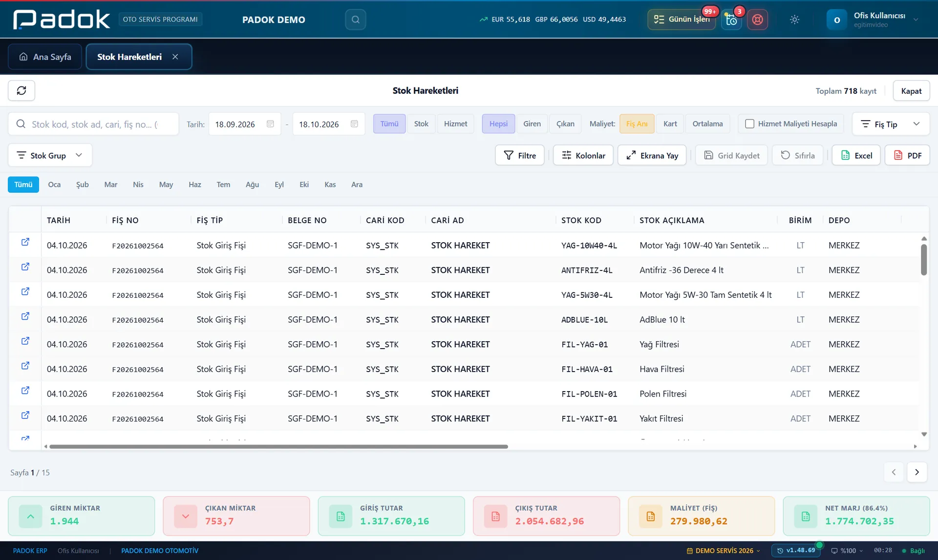The height and width of the screenshot is (560, 938).
Task: Select the Çıkan direction filter
Action: pyautogui.click(x=565, y=124)
